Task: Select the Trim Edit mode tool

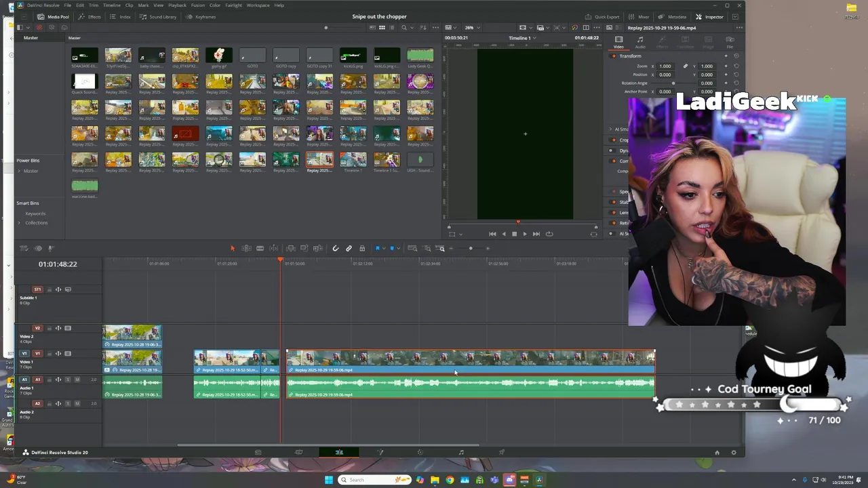Action: [x=246, y=249]
